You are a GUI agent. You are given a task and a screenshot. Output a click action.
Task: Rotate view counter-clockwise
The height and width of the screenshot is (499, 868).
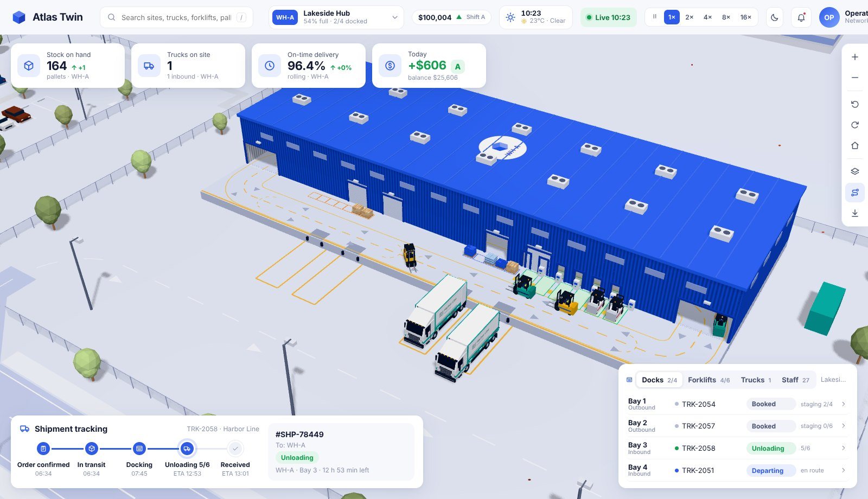pyautogui.click(x=855, y=104)
